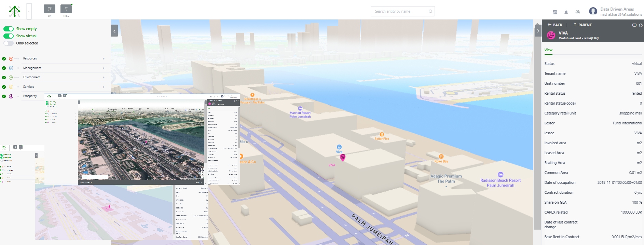This screenshot has width=644, height=245.
Task: Open the KPI settings button
Action: click(50, 9)
